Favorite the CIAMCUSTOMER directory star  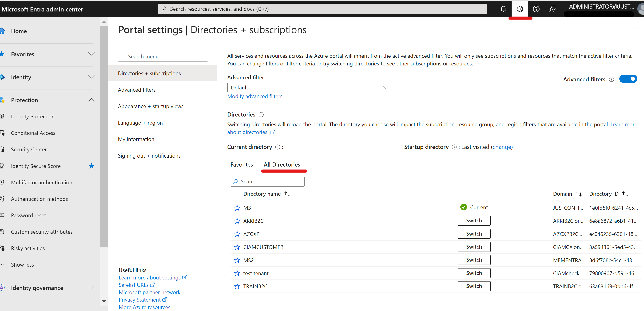[x=237, y=247]
